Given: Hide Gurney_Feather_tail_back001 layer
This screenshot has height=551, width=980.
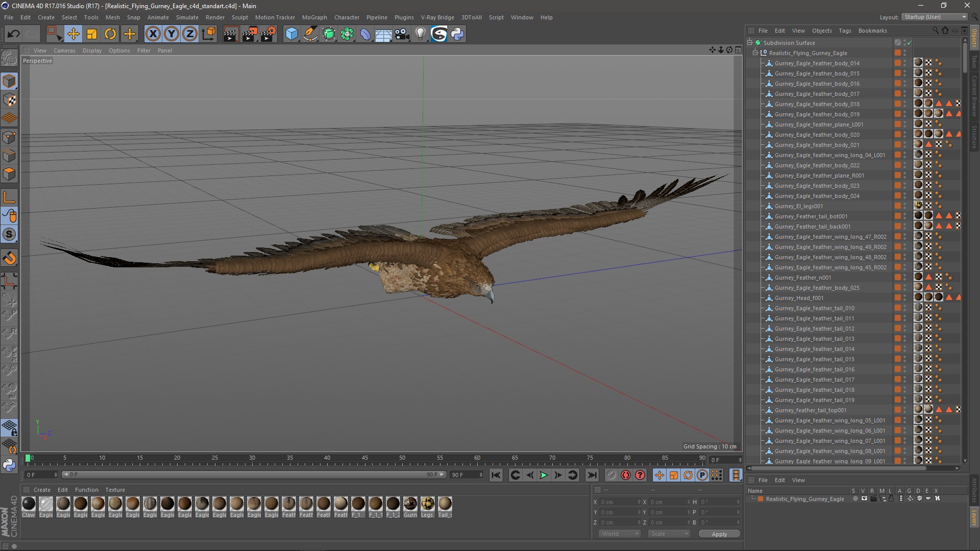Looking at the screenshot, I should (x=905, y=224).
